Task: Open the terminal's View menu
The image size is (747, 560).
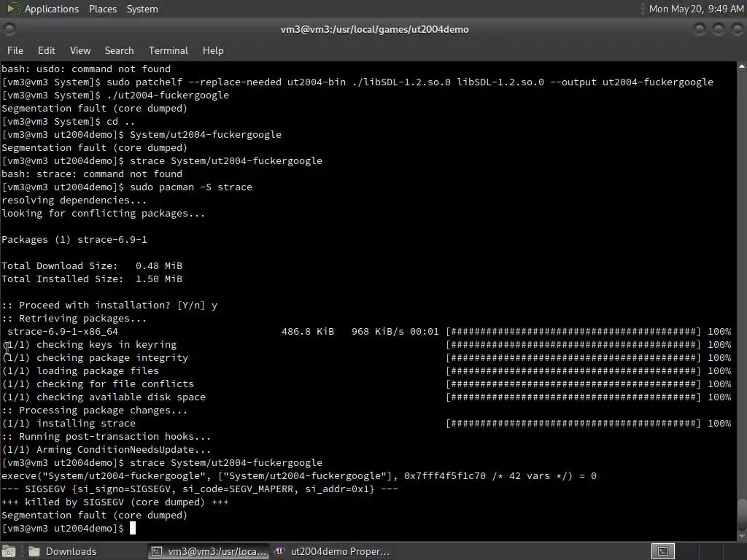Action: pyautogui.click(x=80, y=50)
